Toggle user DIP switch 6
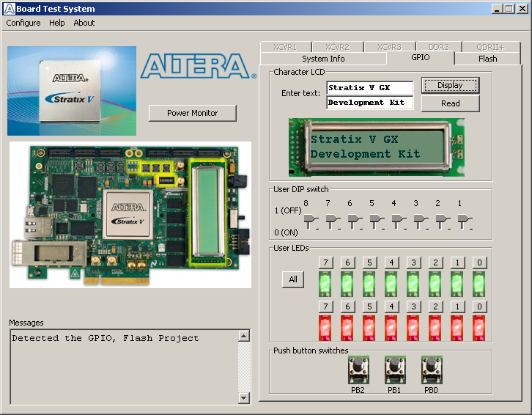The height and width of the screenshot is (415, 532). click(355, 221)
